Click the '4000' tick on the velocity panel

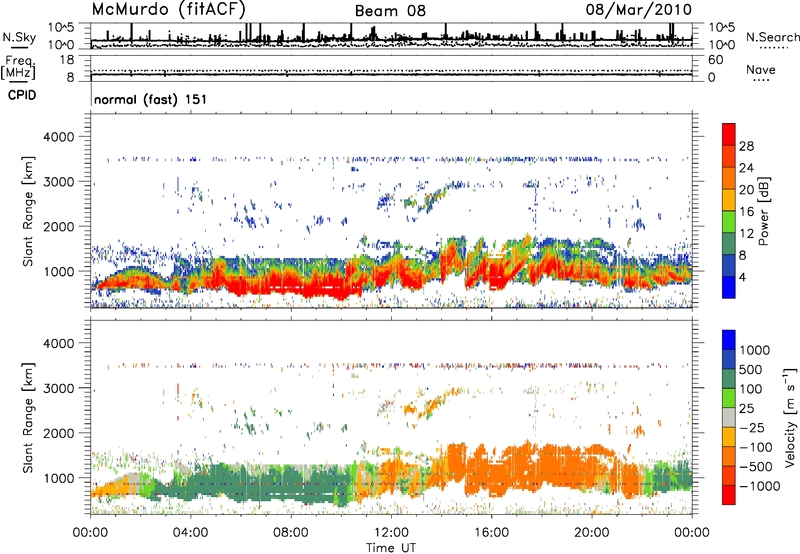coord(58,343)
